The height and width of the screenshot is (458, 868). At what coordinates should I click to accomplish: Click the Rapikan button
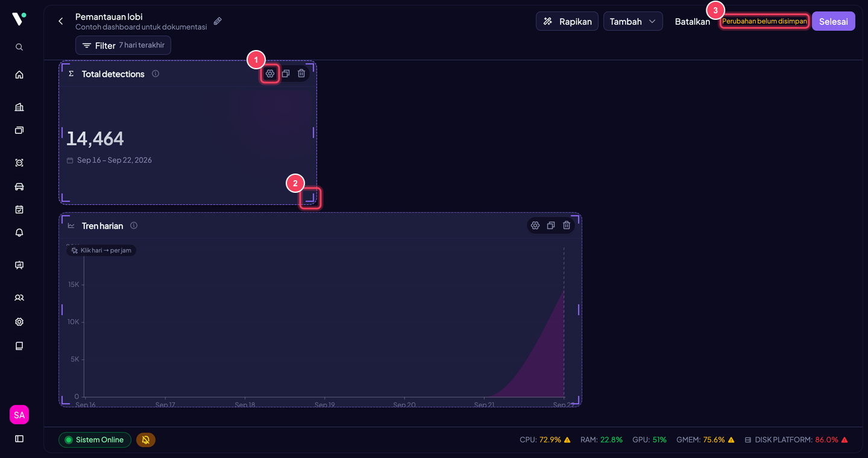tap(567, 21)
